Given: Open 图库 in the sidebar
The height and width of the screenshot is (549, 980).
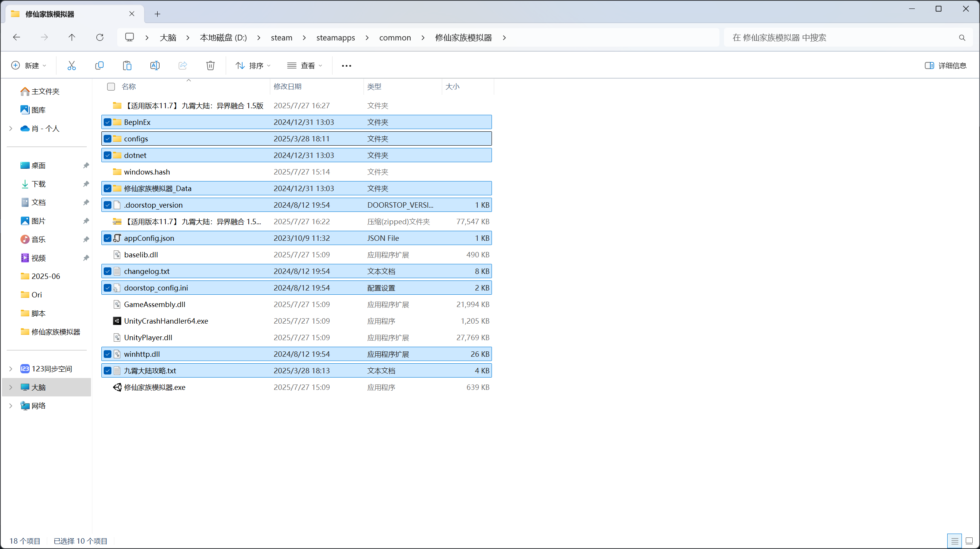Looking at the screenshot, I should click(x=33, y=110).
